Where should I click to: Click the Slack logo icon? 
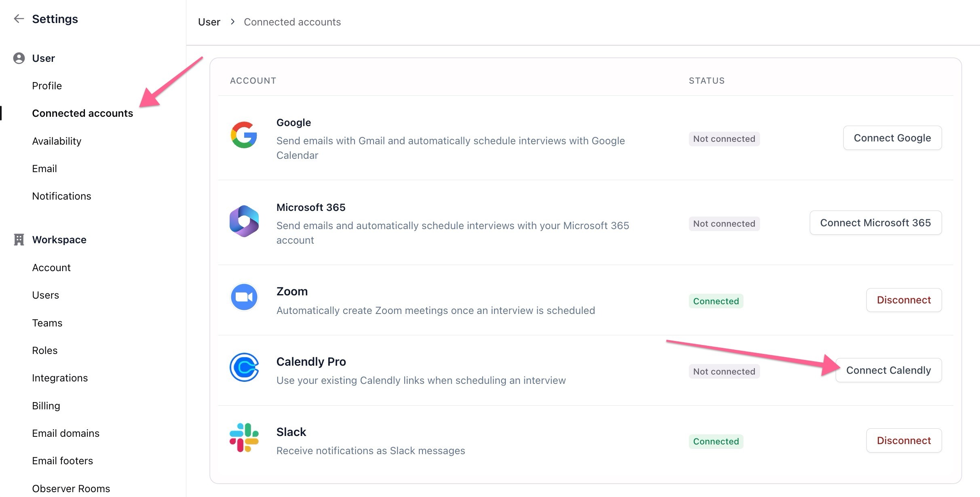(244, 438)
